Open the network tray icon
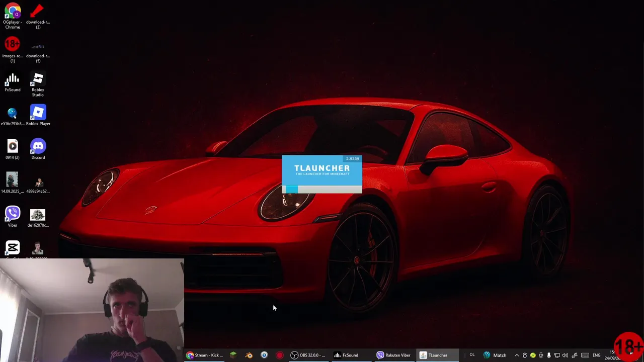This screenshot has width=644, height=362. point(557,355)
